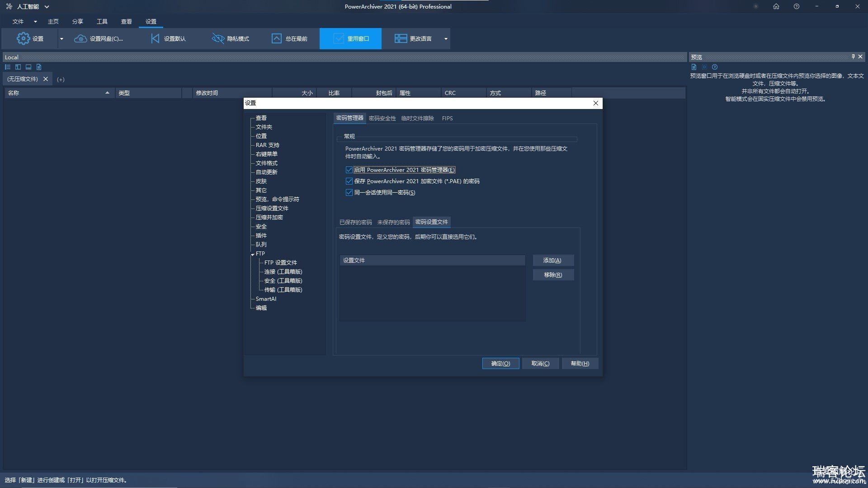Switch to 工具 ribbon tab
This screenshot has height=488, width=868.
(x=102, y=21)
